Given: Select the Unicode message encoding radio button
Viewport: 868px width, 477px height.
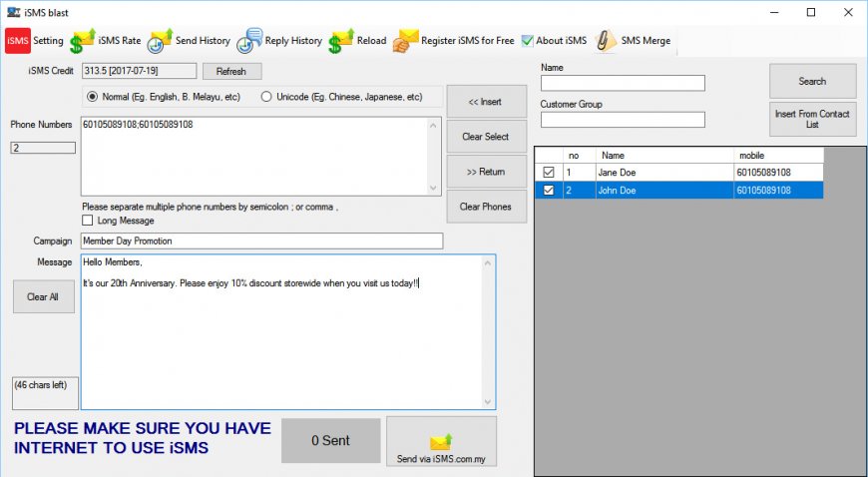Looking at the screenshot, I should click(266, 97).
